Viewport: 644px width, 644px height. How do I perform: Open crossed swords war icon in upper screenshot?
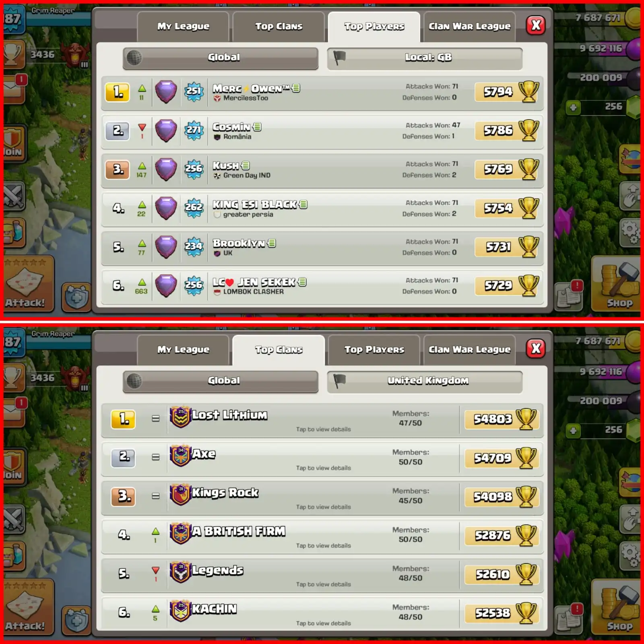tap(14, 196)
